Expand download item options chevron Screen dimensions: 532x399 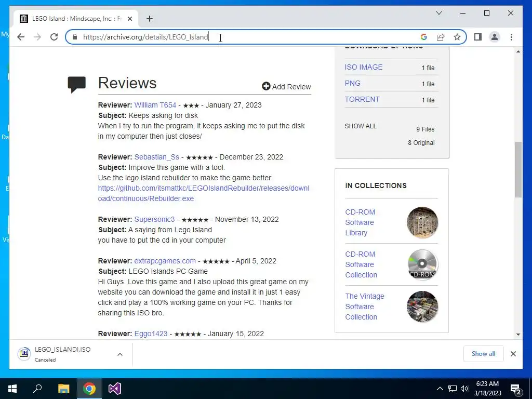tap(120, 354)
